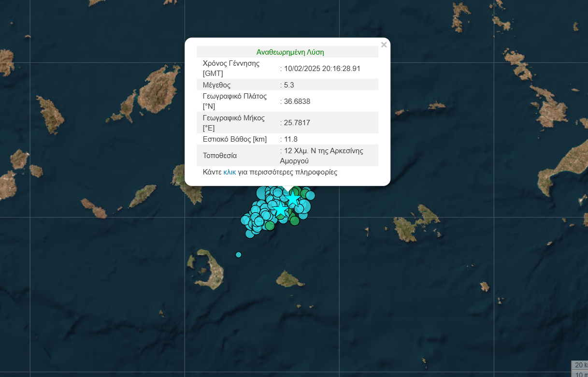The image size is (588, 377).
Task: Select the southernmost green circle in the cluster
Action: click(270, 225)
